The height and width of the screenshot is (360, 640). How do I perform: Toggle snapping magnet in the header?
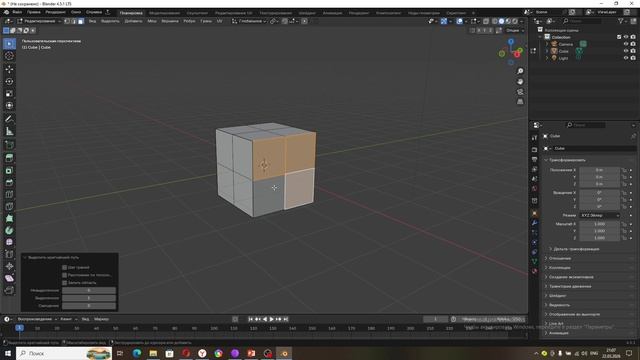coord(284,21)
